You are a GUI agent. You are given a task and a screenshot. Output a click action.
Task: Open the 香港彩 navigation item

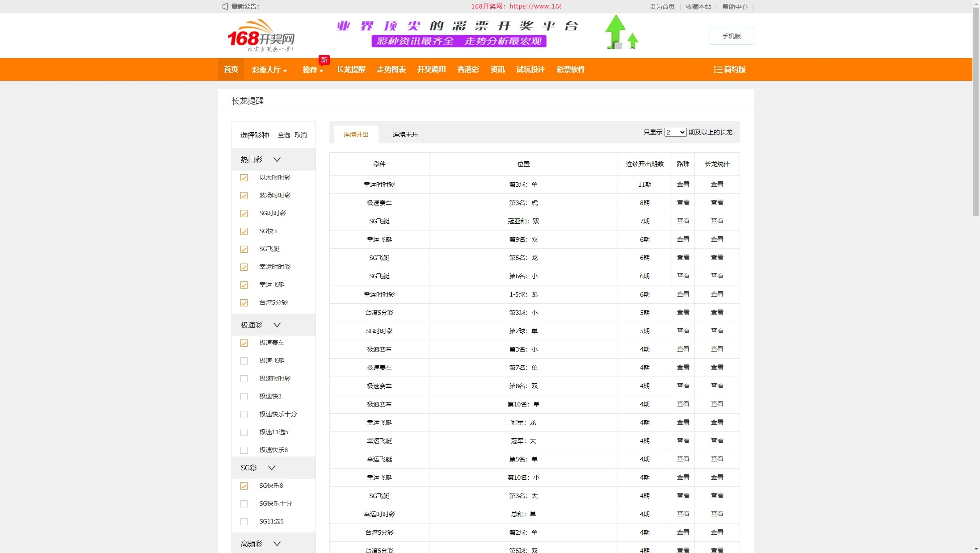[x=467, y=69]
